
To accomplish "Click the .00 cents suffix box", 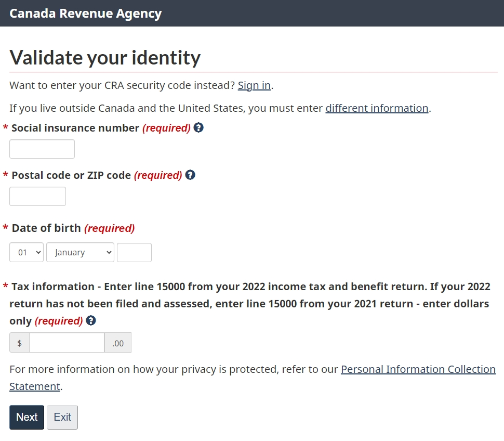I will [x=117, y=343].
